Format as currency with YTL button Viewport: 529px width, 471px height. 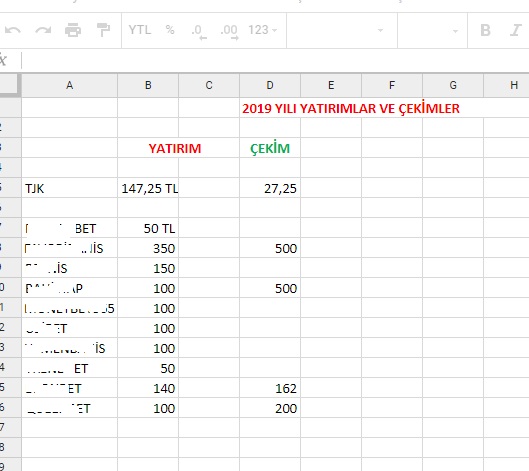click(140, 30)
